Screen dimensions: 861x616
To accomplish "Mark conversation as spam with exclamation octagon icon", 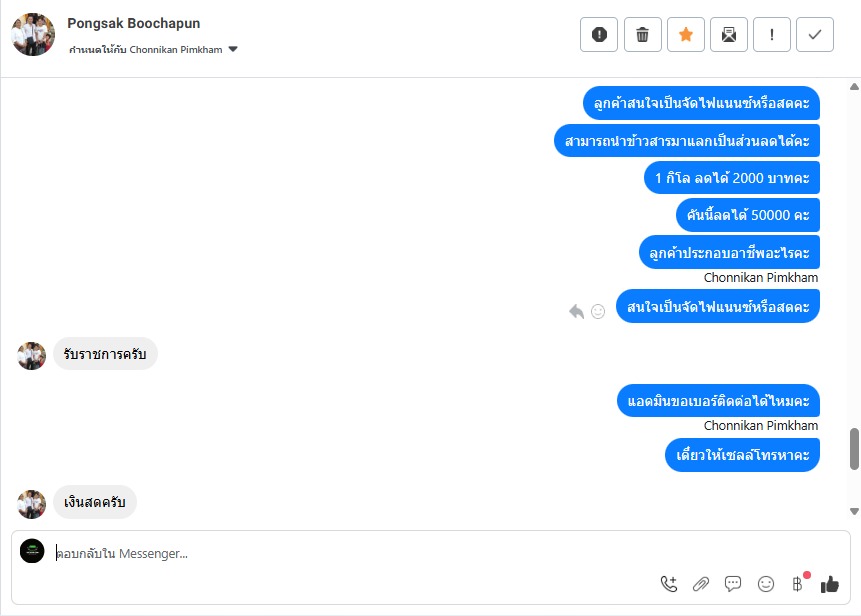I will [599, 35].
